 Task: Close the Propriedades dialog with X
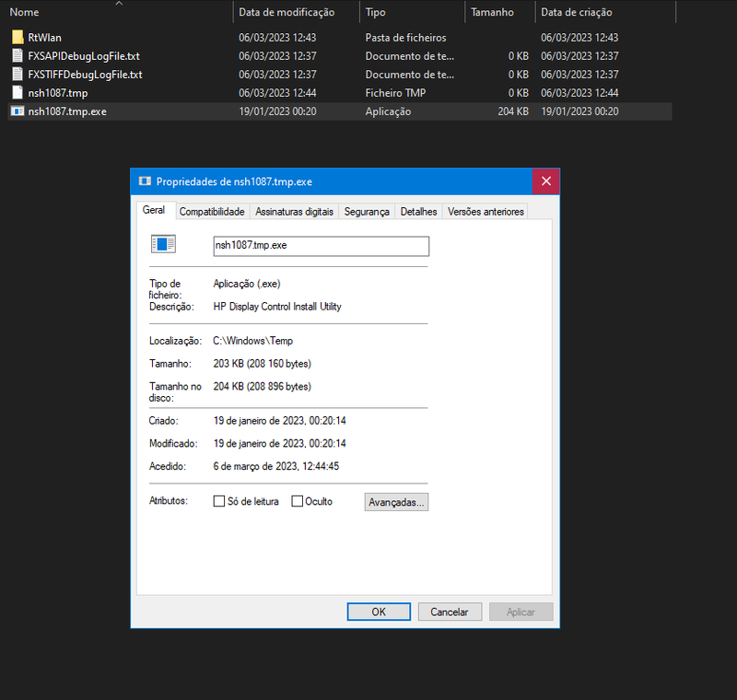click(545, 181)
